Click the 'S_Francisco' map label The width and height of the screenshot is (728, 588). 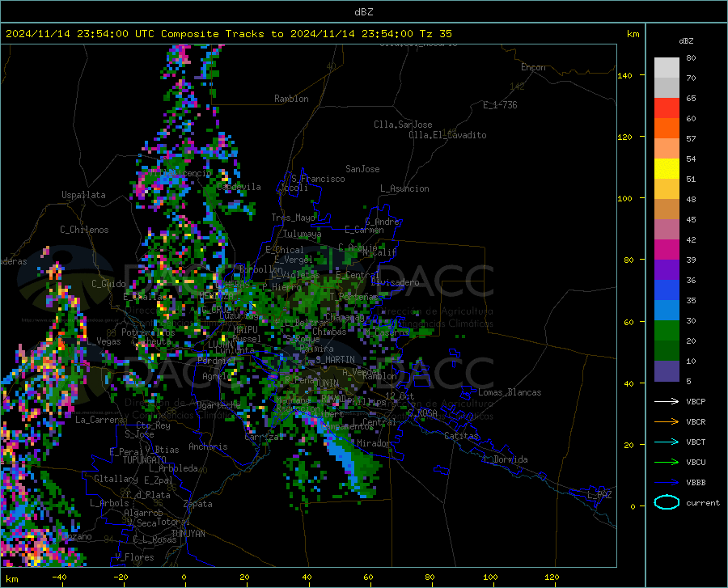pyautogui.click(x=318, y=179)
